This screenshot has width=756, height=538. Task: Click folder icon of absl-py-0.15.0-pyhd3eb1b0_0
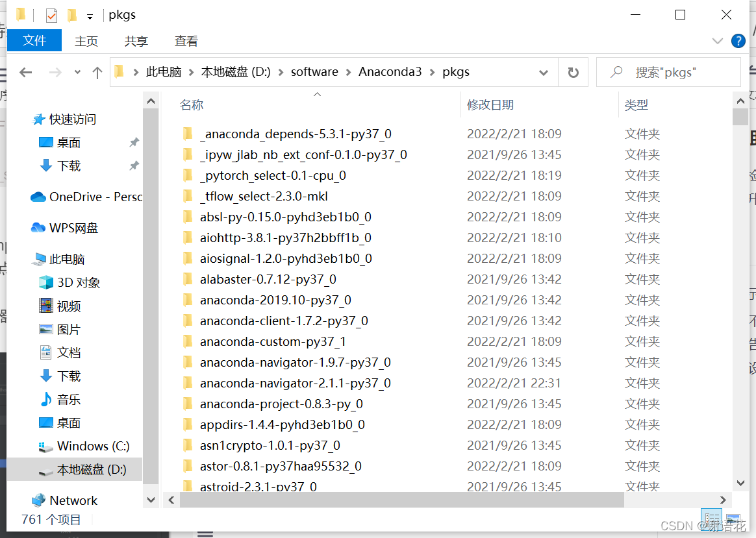188,217
